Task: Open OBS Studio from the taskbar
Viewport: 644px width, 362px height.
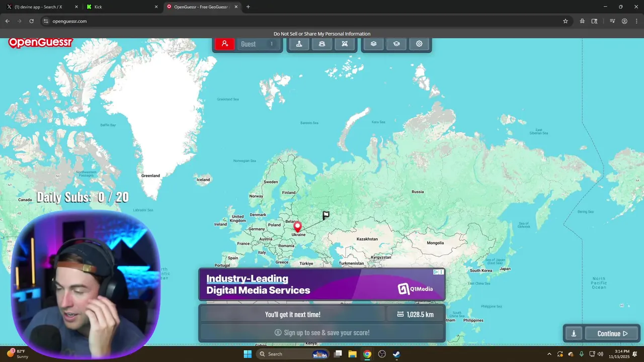Action: (382, 354)
